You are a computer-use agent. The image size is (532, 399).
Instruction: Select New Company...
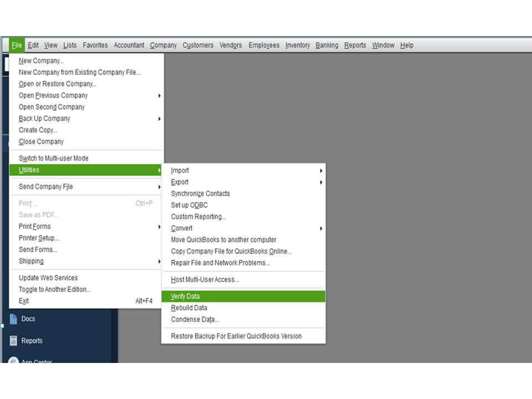tap(86, 61)
